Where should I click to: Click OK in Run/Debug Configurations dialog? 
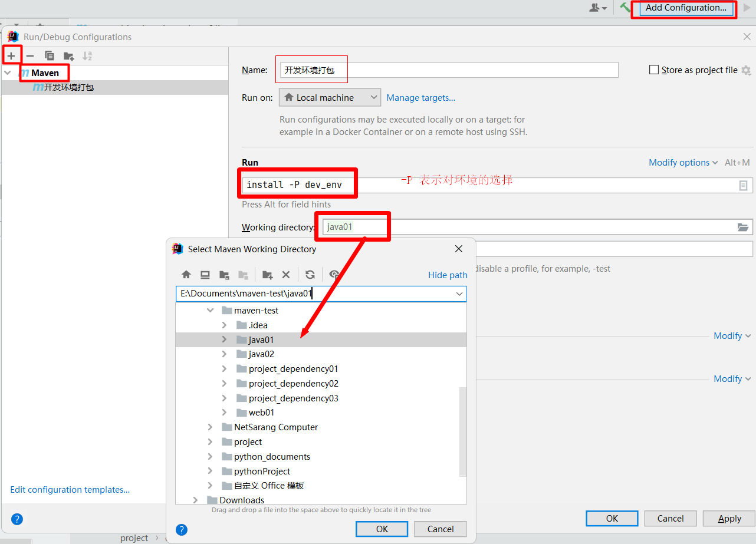(612, 519)
